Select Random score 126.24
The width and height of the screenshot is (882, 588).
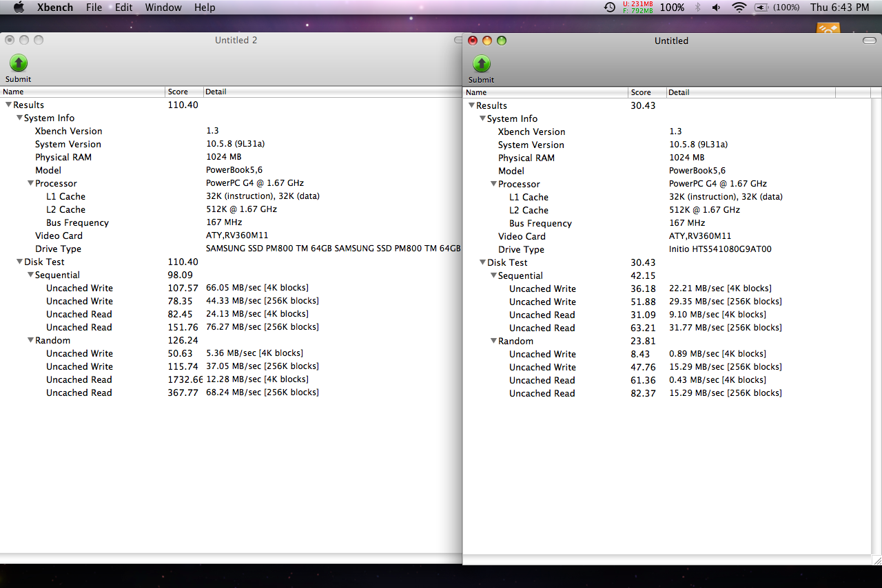click(183, 340)
